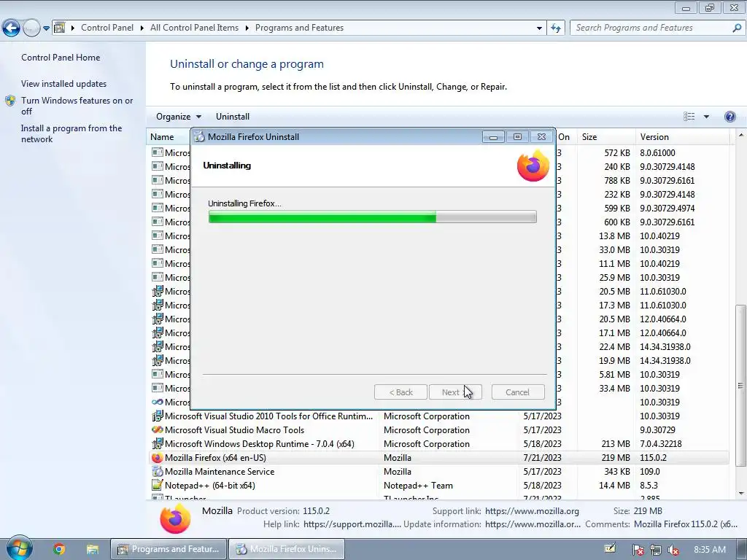This screenshot has height=560, width=747.
Task: Click the uninstall progress bar
Action: (373, 217)
